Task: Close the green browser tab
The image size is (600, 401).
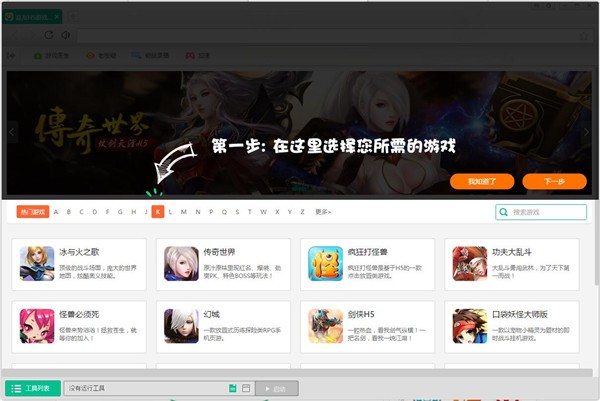Action: pos(57,17)
